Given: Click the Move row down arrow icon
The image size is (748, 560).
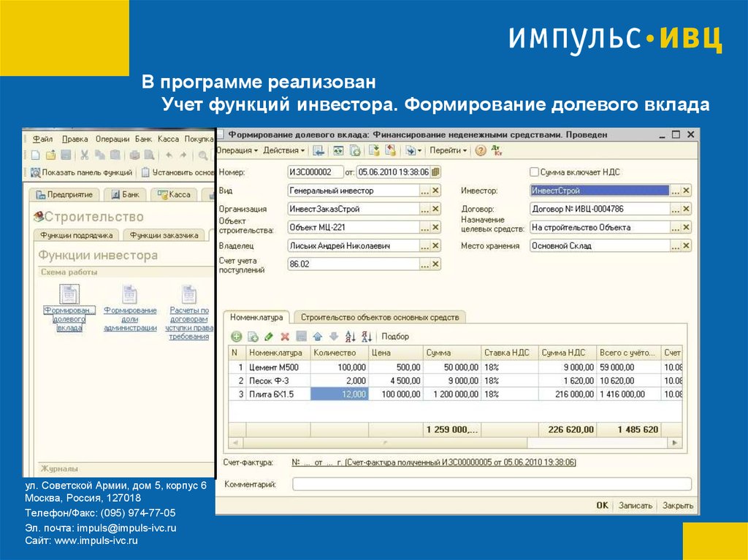Looking at the screenshot, I should click(x=334, y=337).
